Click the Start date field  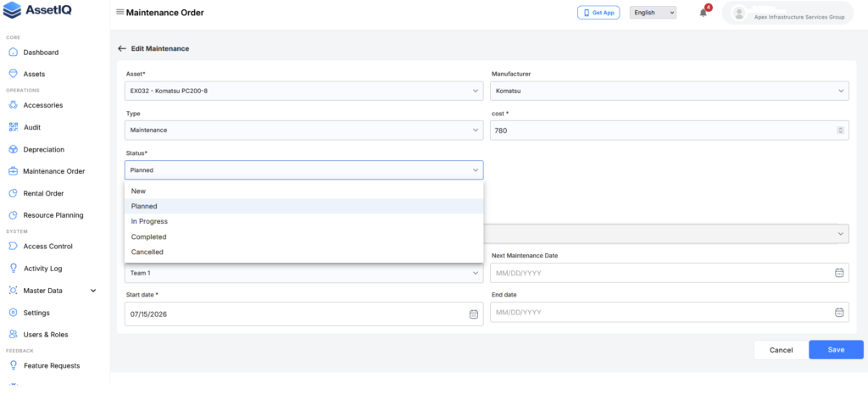304,314
